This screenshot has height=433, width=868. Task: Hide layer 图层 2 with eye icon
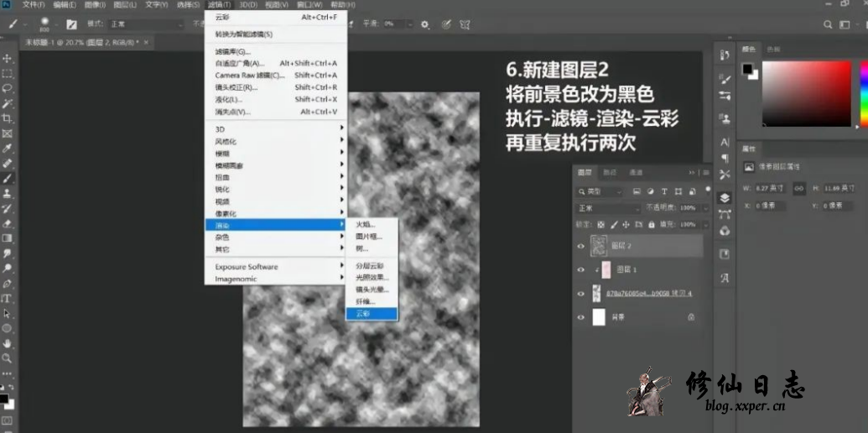click(x=581, y=246)
